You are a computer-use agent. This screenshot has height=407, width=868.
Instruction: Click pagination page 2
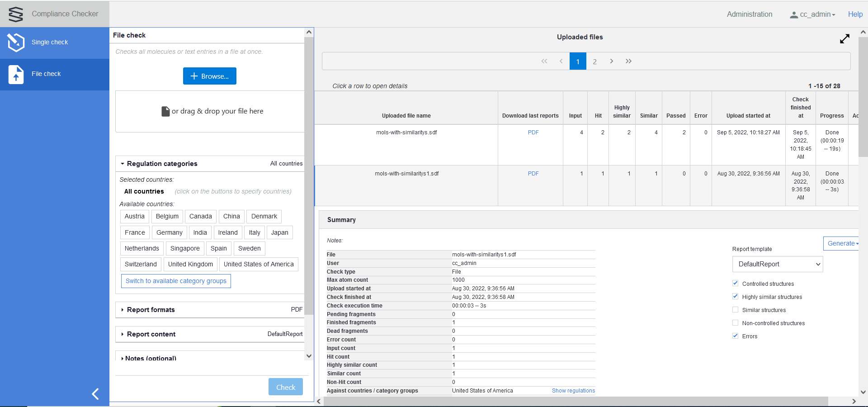[x=595, y=61]
